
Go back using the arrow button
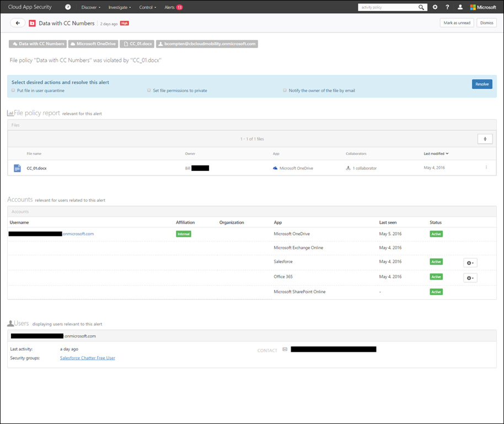pos(18,23)
